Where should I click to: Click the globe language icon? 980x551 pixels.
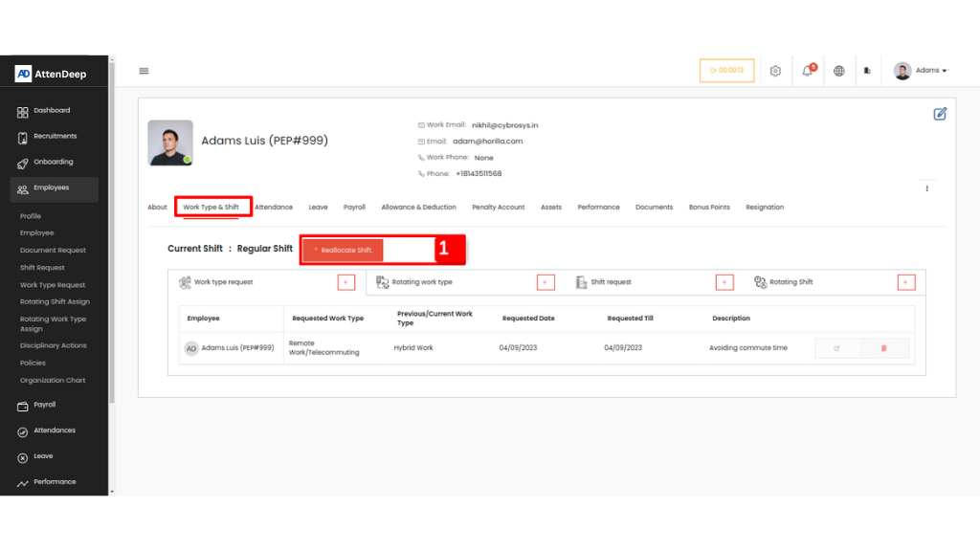coord(839,71)
